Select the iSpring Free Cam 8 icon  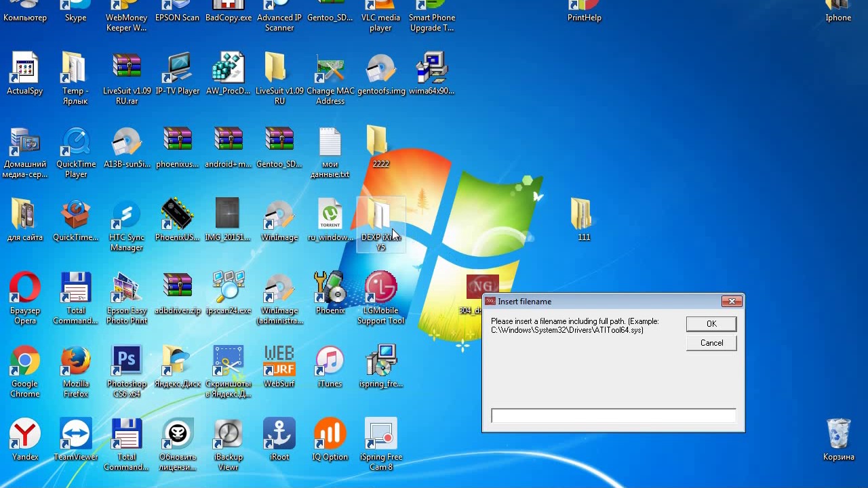tap(381, 445)
